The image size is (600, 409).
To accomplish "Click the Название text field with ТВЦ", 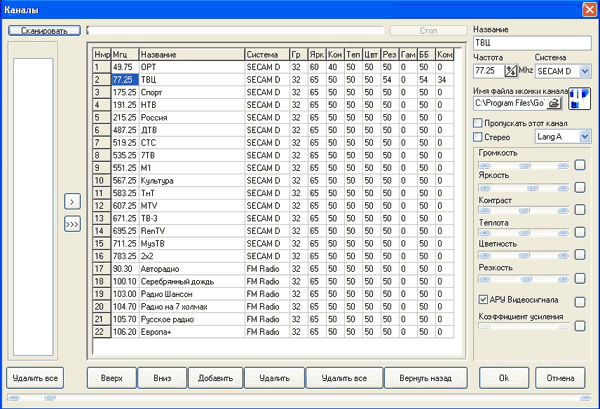I will coord(532,43).
